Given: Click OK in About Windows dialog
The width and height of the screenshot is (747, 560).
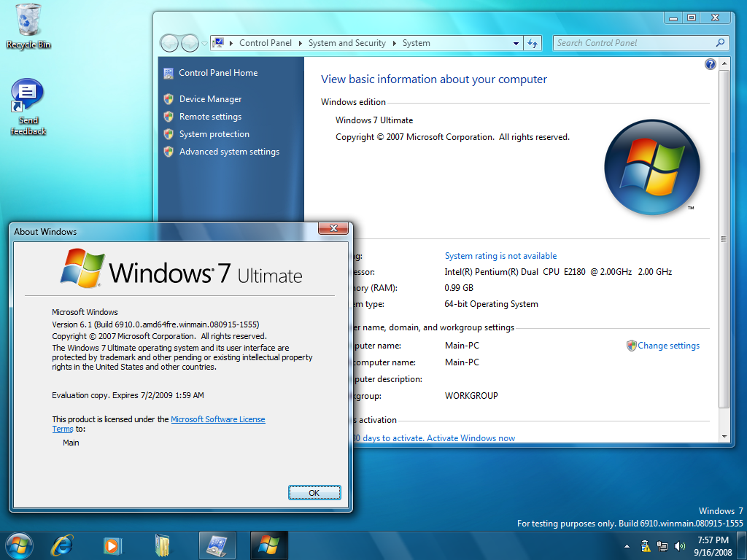Looking at the screenshot, I should pyautogui.click(x=314, y=493).
